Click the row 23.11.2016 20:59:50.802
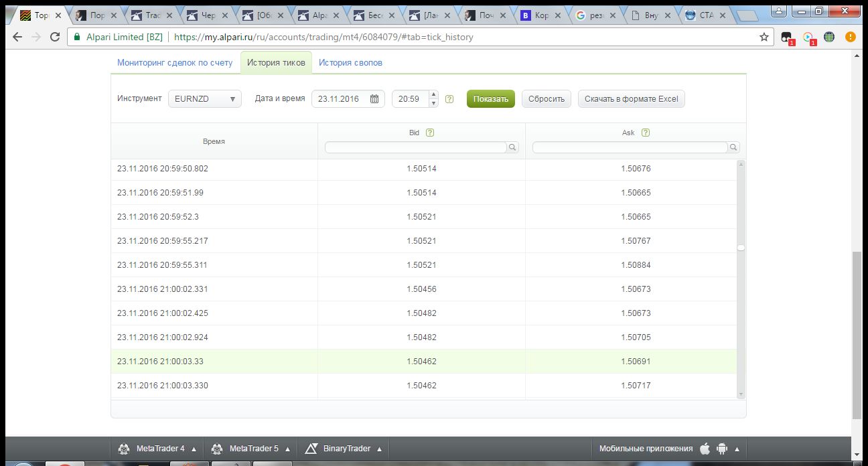Image resolution: width=868 pixels, height=466 pixels. coord(423,169)
